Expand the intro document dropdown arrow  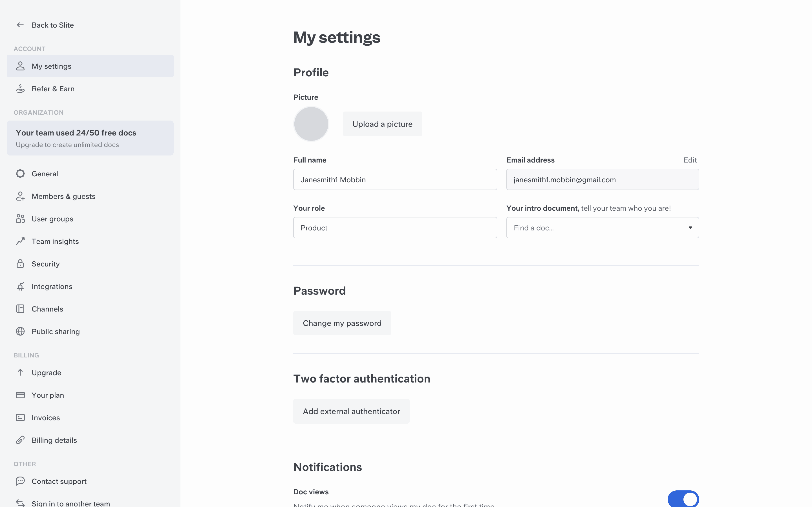click(690, 228)
